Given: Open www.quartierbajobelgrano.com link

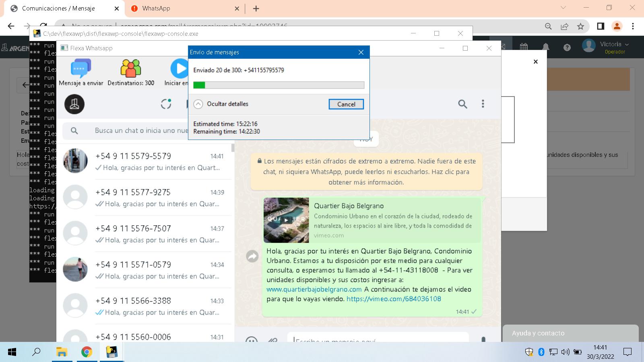Looking at the screenshot, I should pos(314,289).
